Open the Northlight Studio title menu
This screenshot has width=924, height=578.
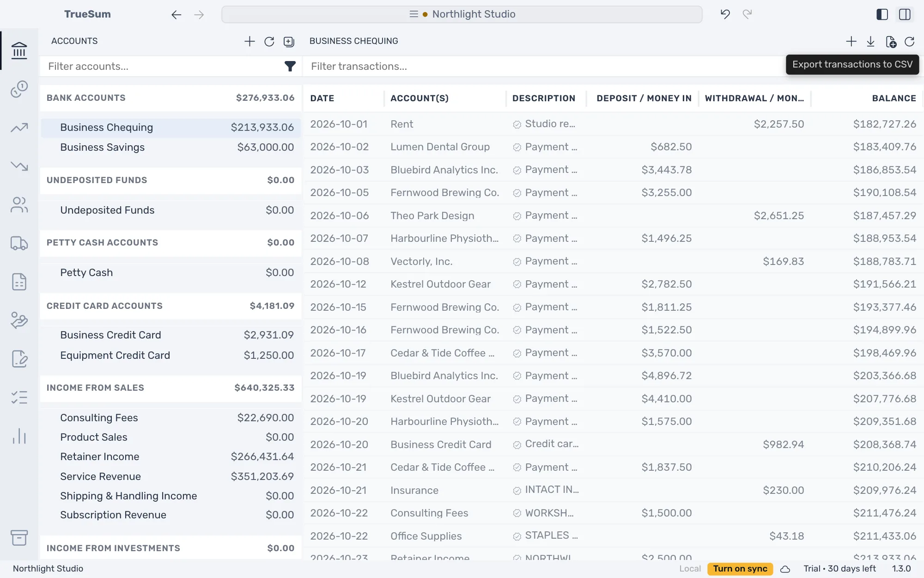coord(462,14)
